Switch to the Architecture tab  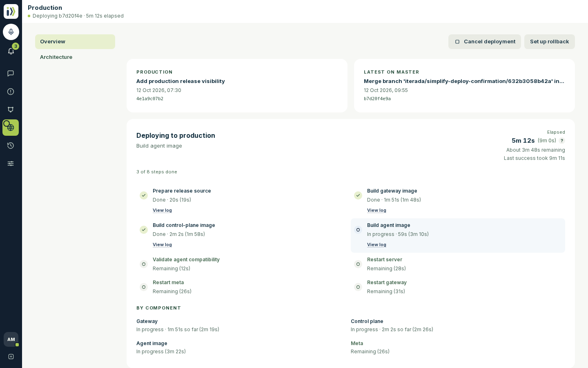tap(75, 57)
